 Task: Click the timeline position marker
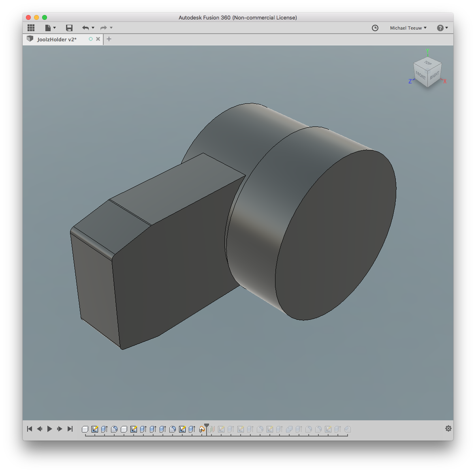pyautogui.click(x=207, y=427)
